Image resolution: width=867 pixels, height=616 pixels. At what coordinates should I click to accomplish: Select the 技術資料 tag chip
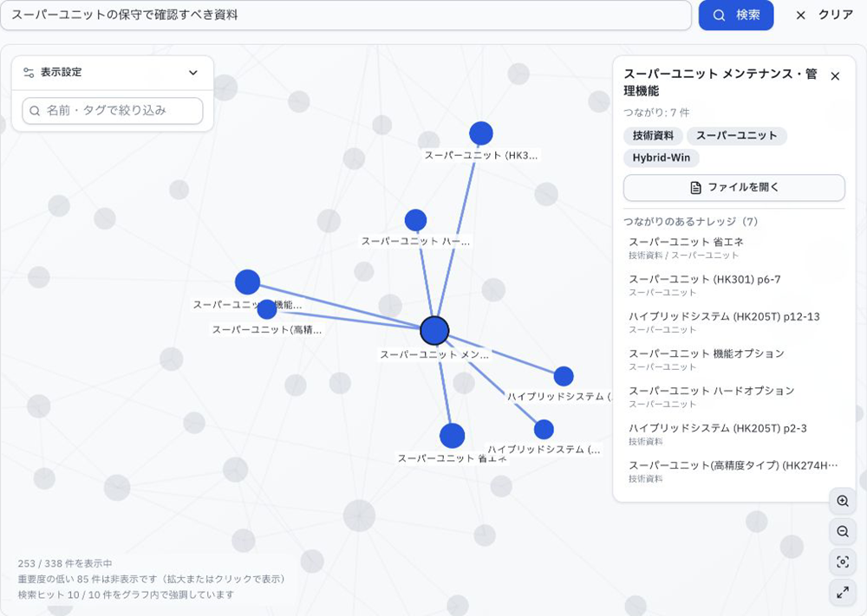click(653, 135)
